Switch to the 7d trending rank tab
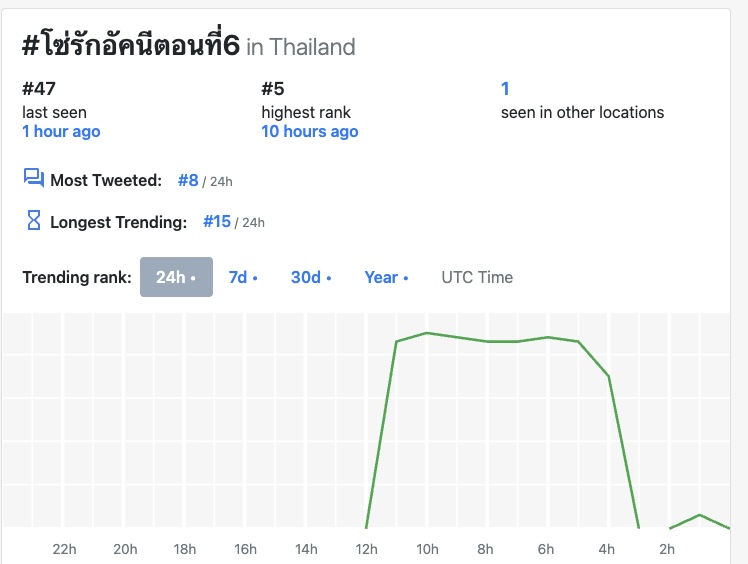This screenshot has width=748, height=564. [x=243, y=277]
